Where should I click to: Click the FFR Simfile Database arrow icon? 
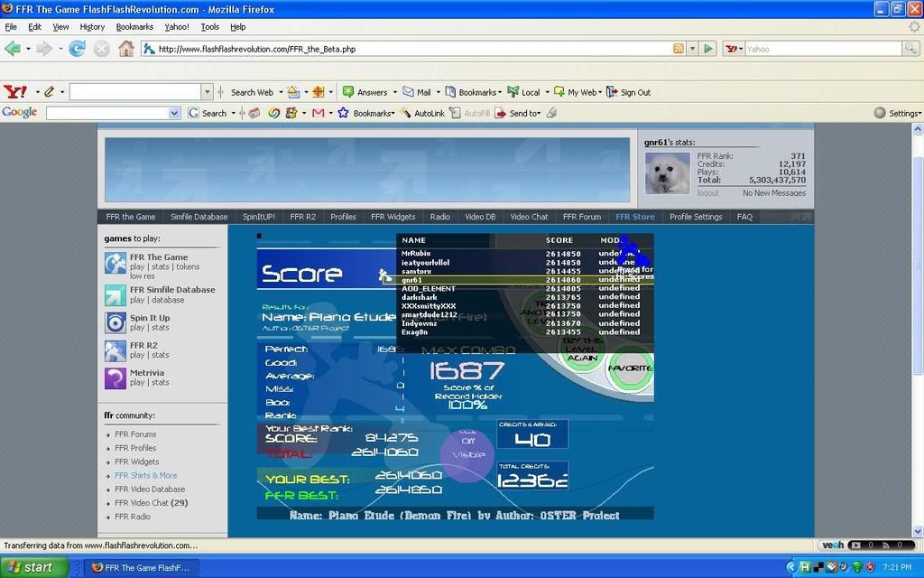point(115,295)
